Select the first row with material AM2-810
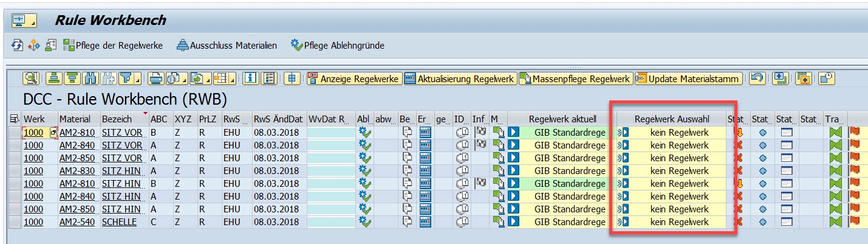This screenshot has height=244, width=868. [x=15, y=133]
